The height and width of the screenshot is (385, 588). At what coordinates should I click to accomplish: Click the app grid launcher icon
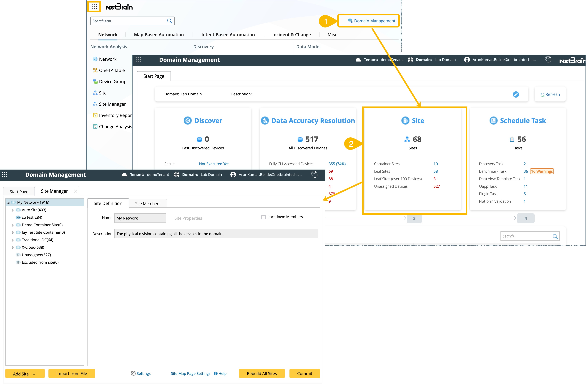94,7
